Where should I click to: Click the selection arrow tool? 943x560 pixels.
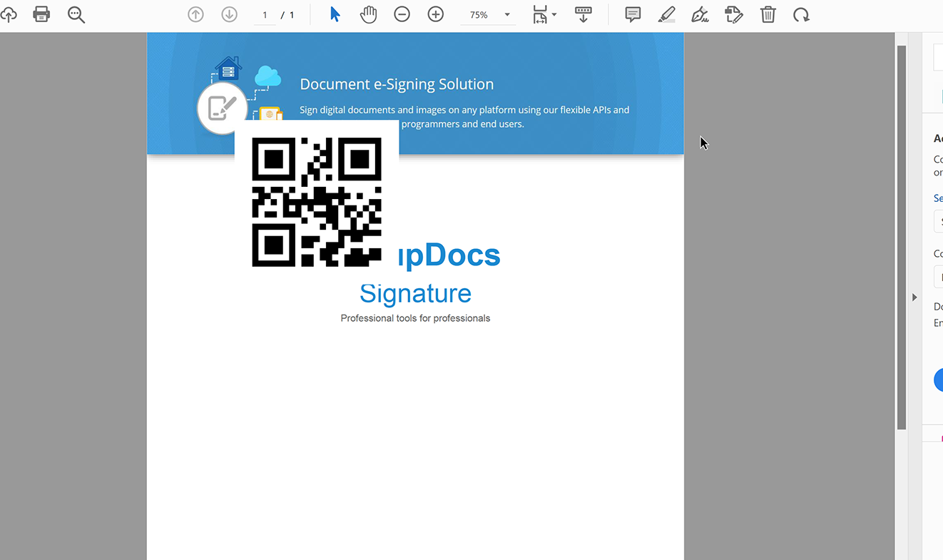point(335,14)
